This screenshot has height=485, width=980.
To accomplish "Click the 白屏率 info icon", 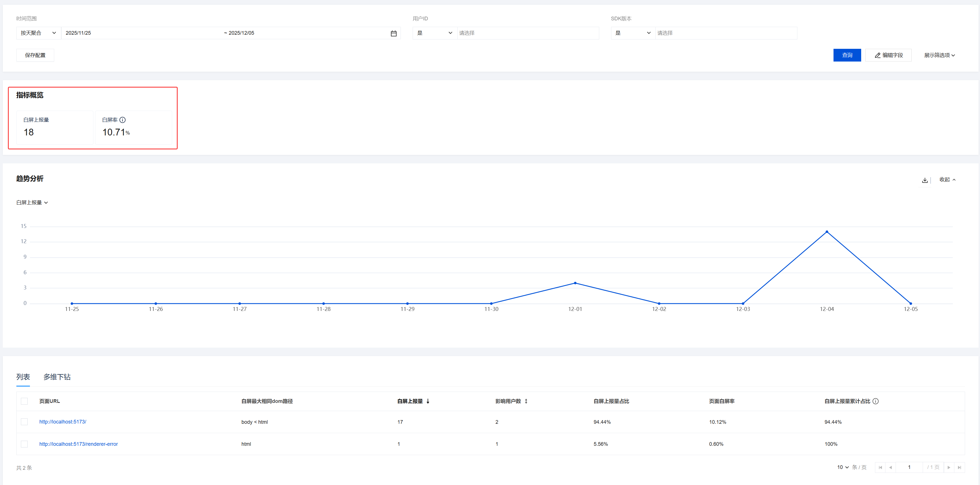I will pyautogui.click(x=123, y=120).
